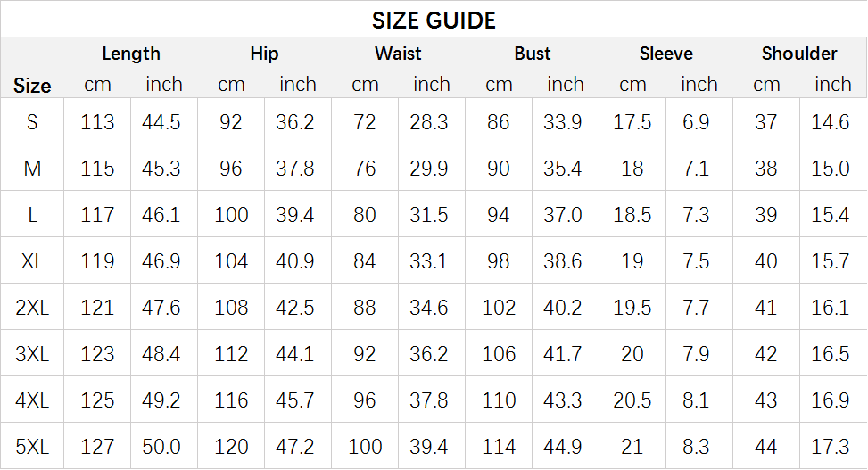Click the Shoulder column header
The image size is (868, 470).
pos(799,54)
